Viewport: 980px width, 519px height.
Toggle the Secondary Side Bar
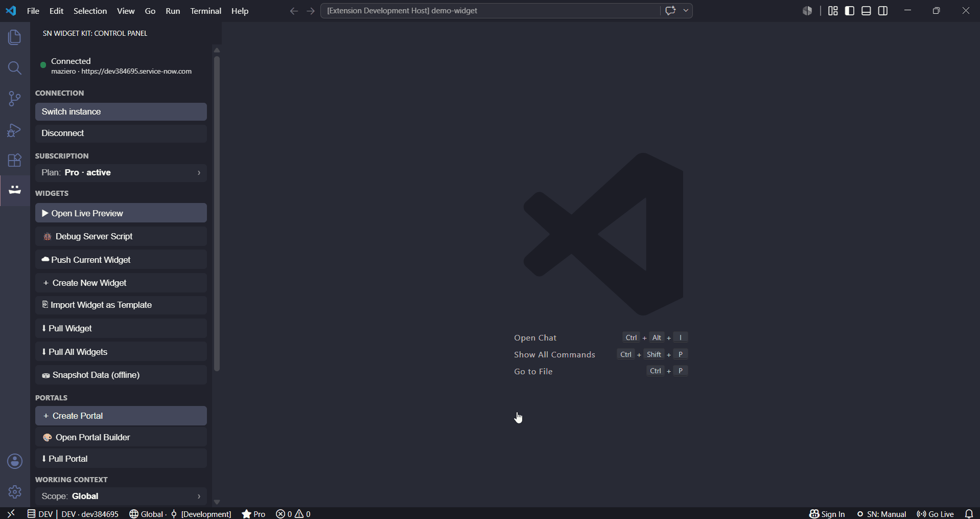[883, 11]
